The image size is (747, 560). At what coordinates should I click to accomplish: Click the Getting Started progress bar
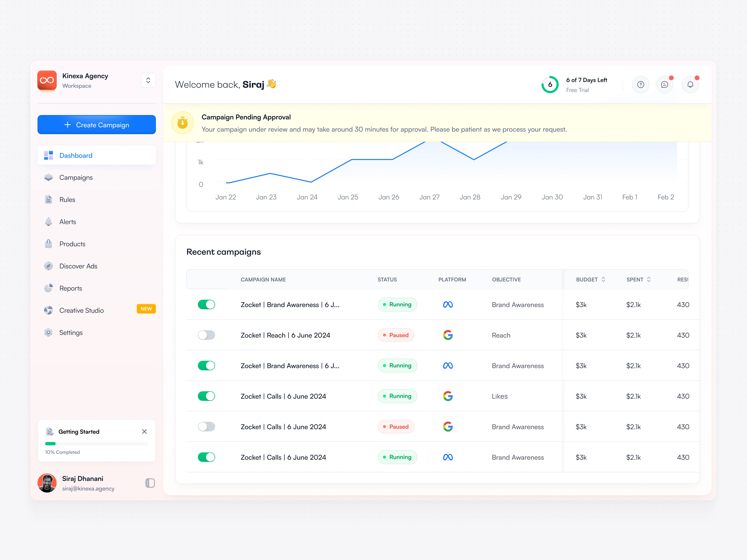[x=97, y=444]
